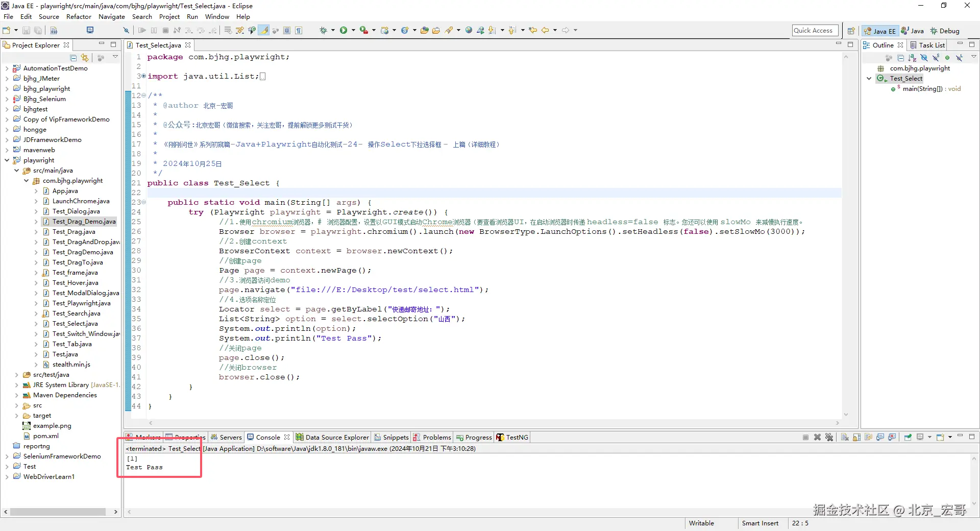Click the Open Perspective icon
The width and height of the screenshot is (980, 531).
coord(851,31)
